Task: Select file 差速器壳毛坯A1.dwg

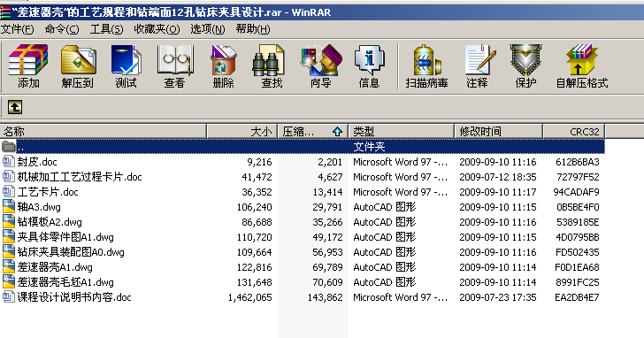Action: click(65, 282)
